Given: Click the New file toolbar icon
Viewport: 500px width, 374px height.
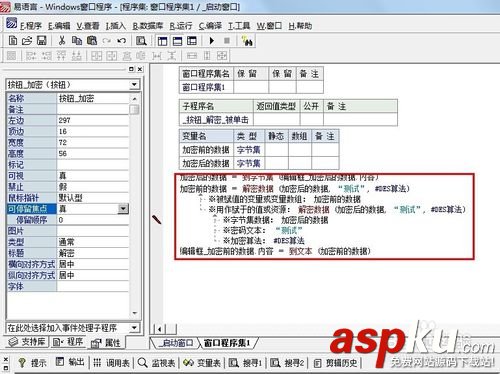Looking at the screenshot, I should [13, 41].
